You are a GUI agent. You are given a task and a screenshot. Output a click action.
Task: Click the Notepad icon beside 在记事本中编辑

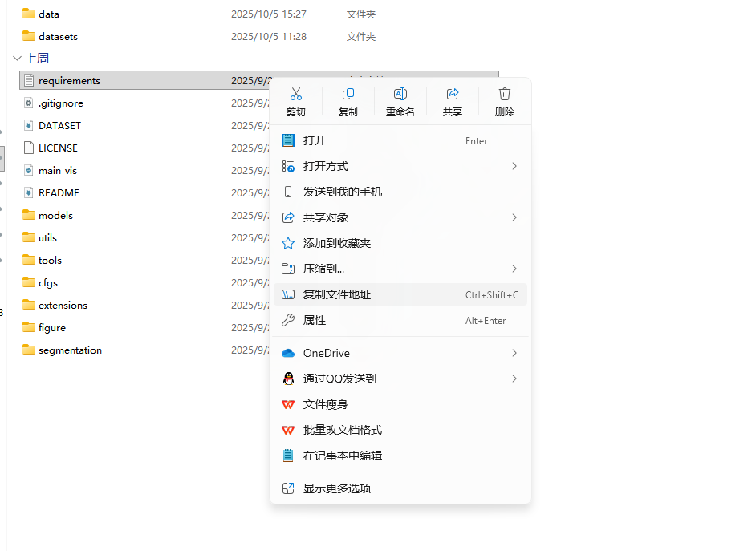click(288, 456)
